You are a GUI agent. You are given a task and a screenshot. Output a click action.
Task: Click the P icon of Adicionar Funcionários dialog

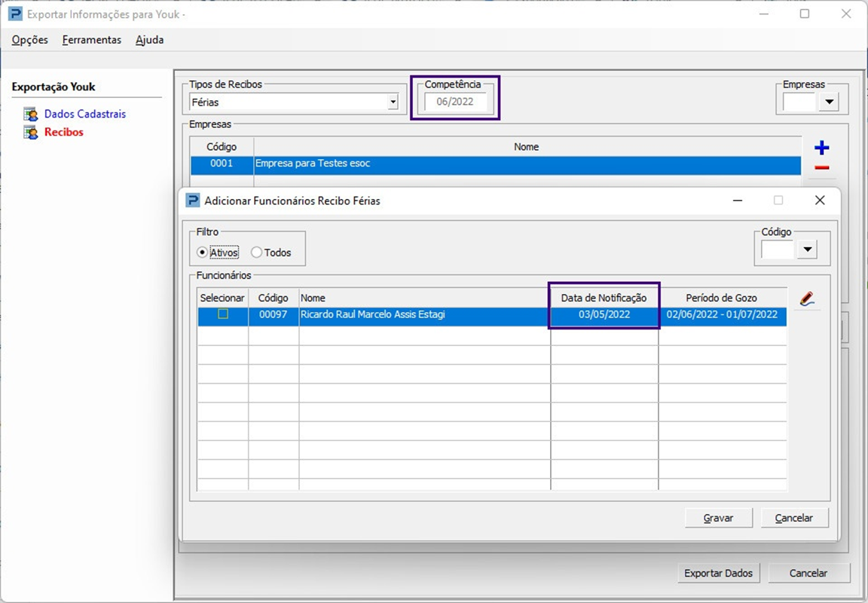pyautogui.click(x=193, y=200)
